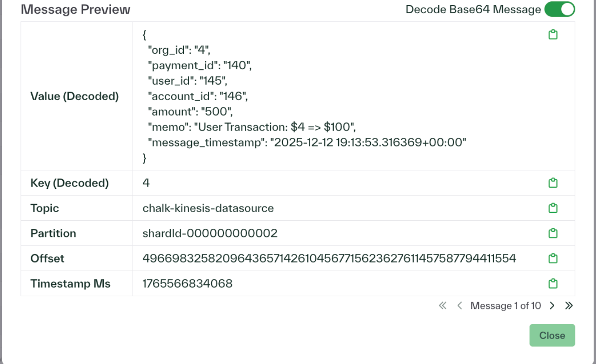Click the 1765566834068 timestamp value

187,284
